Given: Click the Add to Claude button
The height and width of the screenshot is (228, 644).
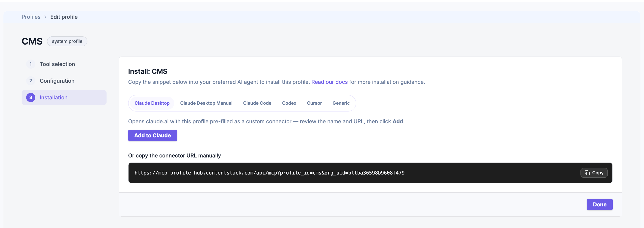Looking at the screenshot, I should pos(152,135).
